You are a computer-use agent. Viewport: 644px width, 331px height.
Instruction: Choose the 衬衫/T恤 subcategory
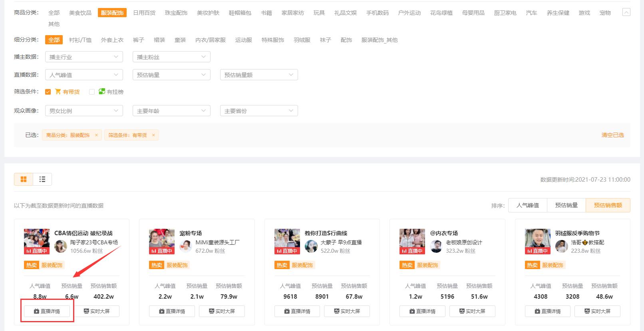pyautogui.click(x=80, y=40)
